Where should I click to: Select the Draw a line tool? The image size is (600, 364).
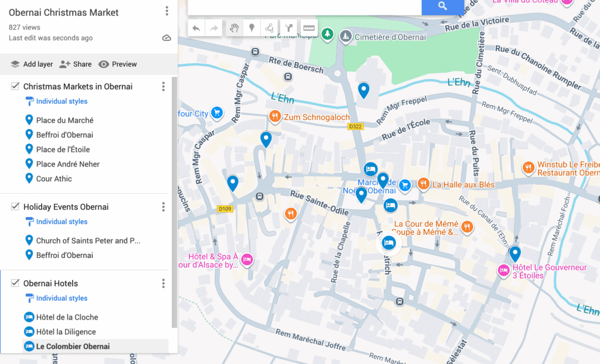tap(270, 28)
